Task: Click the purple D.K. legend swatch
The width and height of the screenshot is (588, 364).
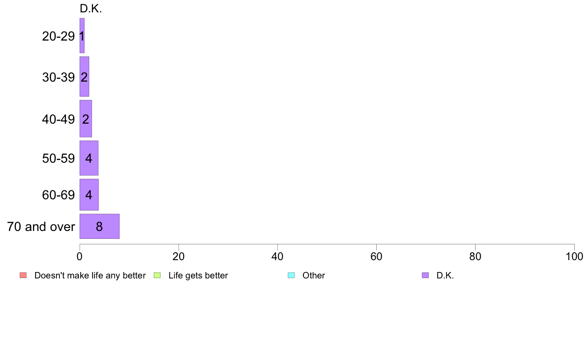Action: 425,275
